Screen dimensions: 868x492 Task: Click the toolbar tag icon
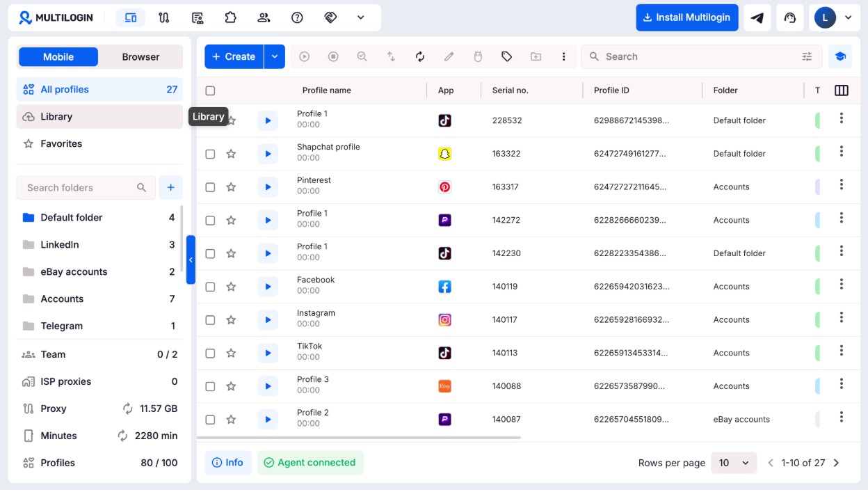tap(506, 56)
